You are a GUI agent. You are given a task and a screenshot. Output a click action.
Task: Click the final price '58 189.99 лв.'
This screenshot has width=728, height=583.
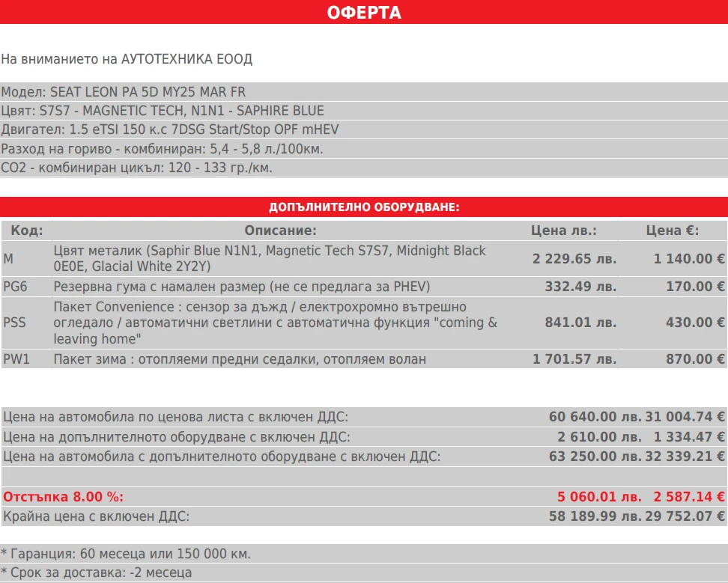(x=595, y=516)
